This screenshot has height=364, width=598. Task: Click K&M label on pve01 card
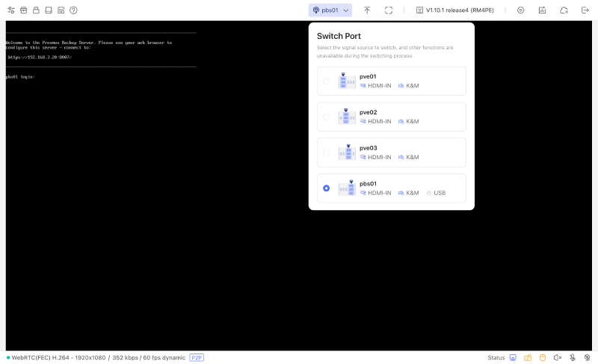pos(408,86)
